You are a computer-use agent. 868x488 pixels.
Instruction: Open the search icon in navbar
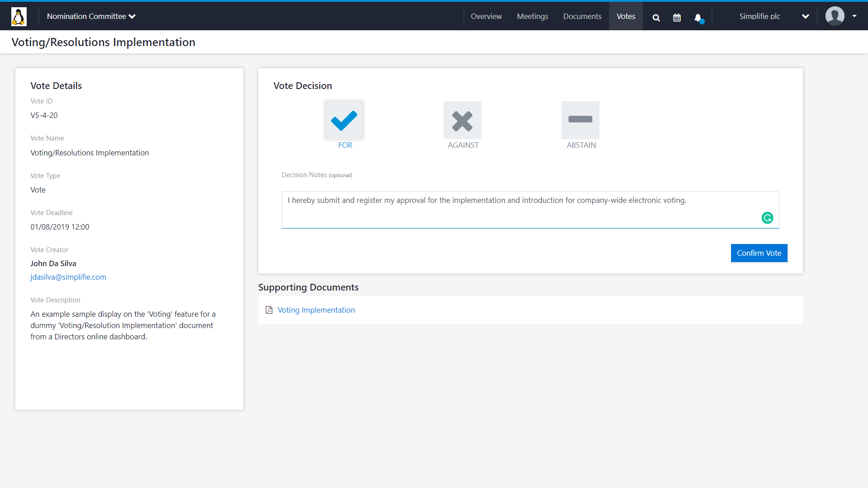656,18
